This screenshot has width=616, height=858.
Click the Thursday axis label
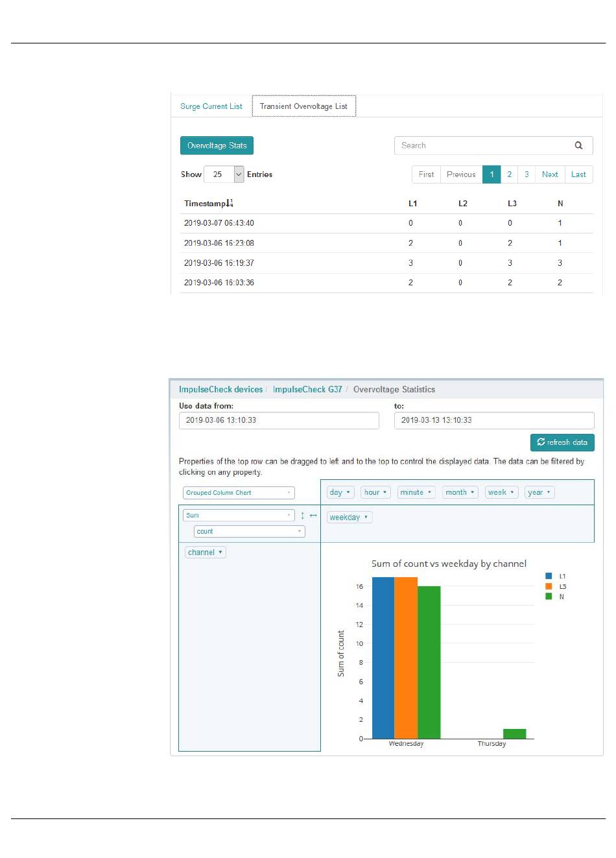pyautogui.click(x=492, y=744)
